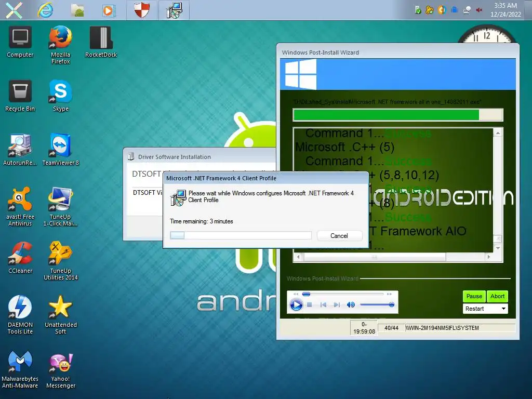Click the Stop button in media player
Viewport: 532px width, 399px height.
click(x=310, y=304)
